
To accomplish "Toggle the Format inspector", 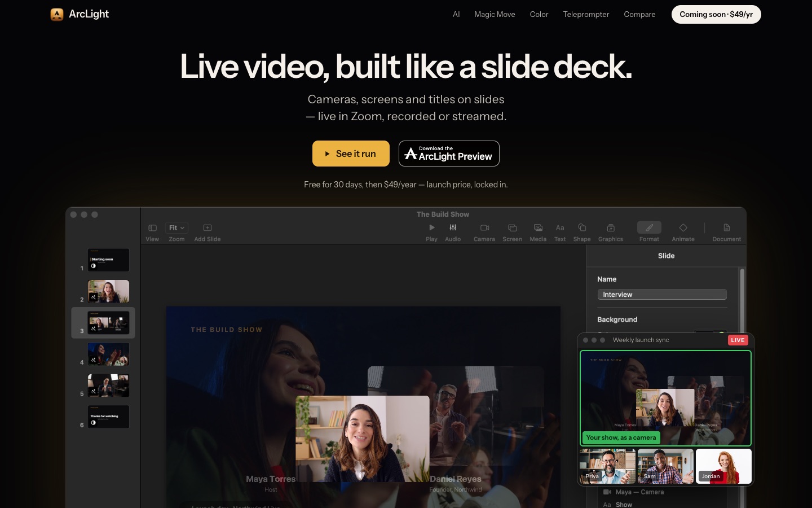I will [x=649, y=227].
